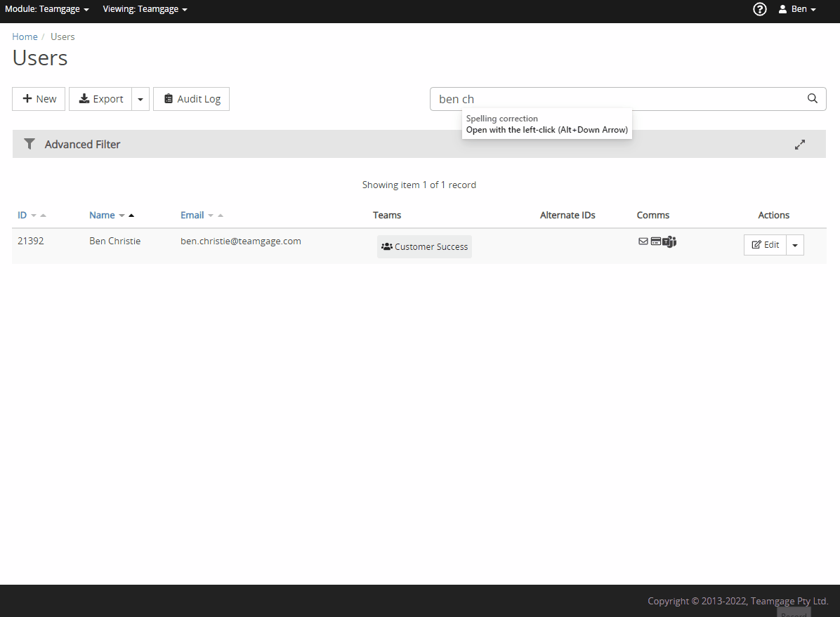Expand the Export options arrow
This screenshot has height=617, width=840.
coord(140,99)
